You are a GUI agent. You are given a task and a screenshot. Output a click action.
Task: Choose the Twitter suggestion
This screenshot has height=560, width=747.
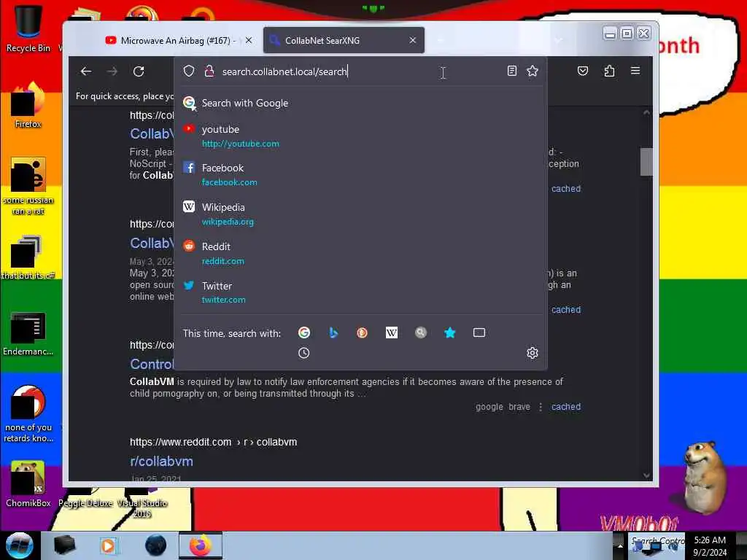click(x=360, y=292)
